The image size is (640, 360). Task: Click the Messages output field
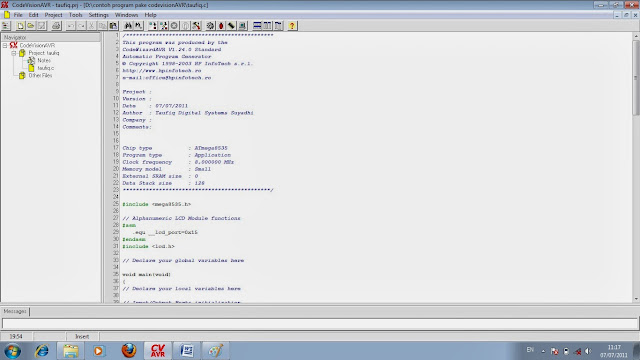(x=320, y=324)
